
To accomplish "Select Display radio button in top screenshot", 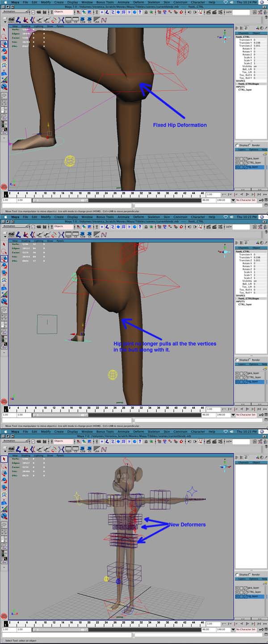I will 238,145.
